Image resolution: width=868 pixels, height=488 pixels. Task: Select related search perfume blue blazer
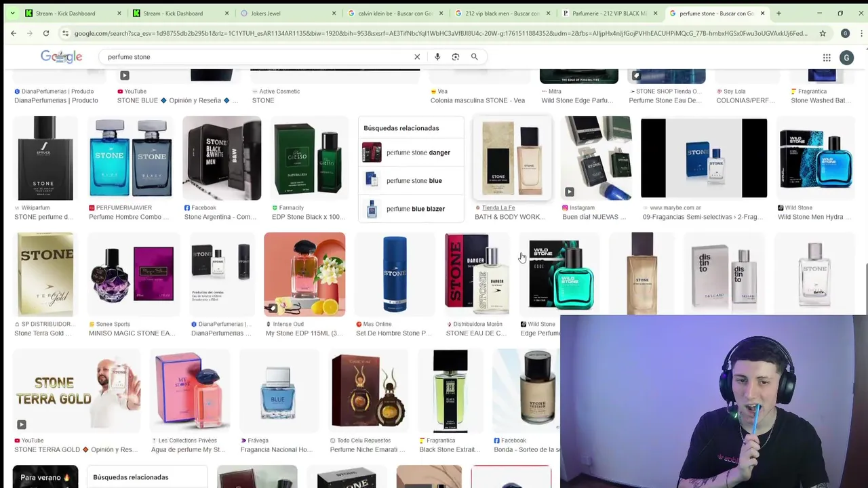(x=412, y=209)
